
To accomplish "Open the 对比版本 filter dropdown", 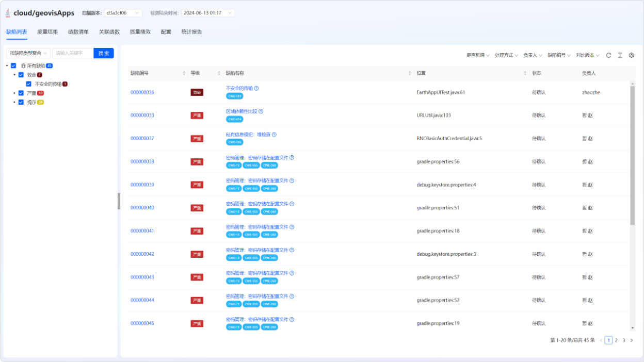I will point(588,55).
